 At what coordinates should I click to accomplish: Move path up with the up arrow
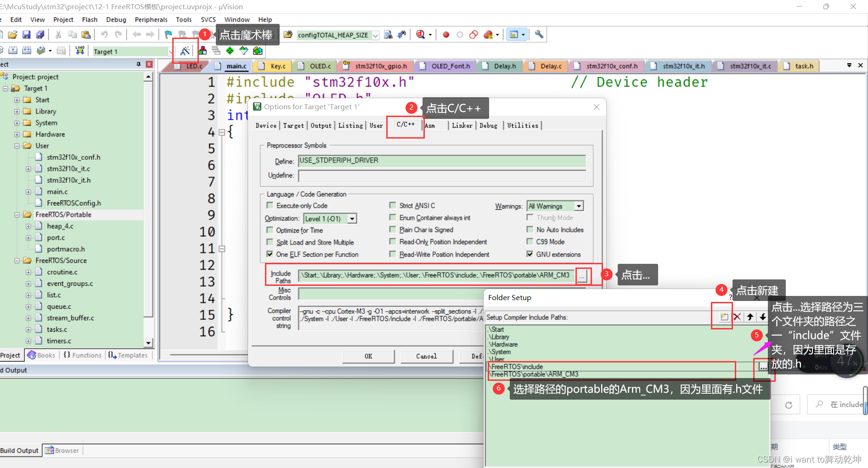pyautogui.click(x=750, y=317)
